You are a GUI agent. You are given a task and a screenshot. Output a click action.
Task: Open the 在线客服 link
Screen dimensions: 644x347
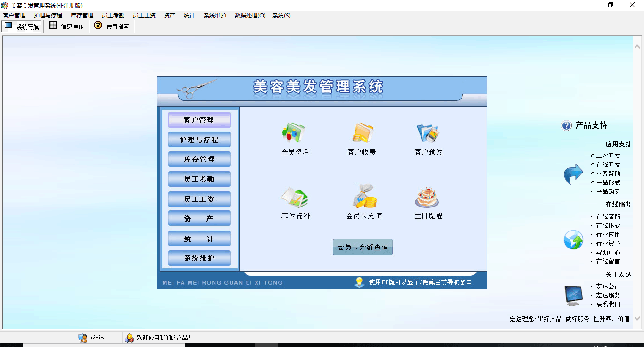click(x=608, y=216)
